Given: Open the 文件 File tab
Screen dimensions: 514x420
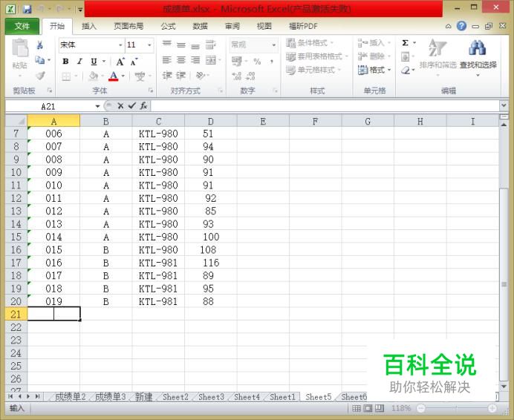Looking at the screenshot, I should pyautogui.click(x=22, y=26).
